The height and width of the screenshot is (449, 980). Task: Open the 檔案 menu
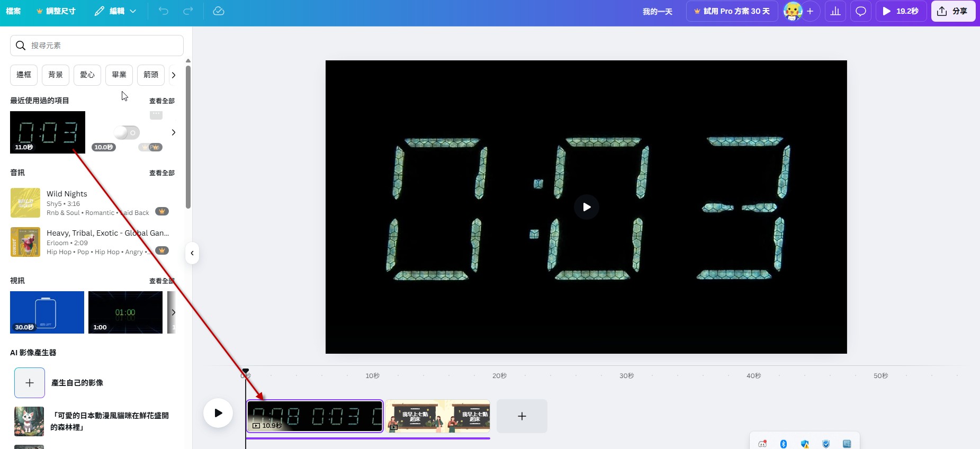click(13, 11)
